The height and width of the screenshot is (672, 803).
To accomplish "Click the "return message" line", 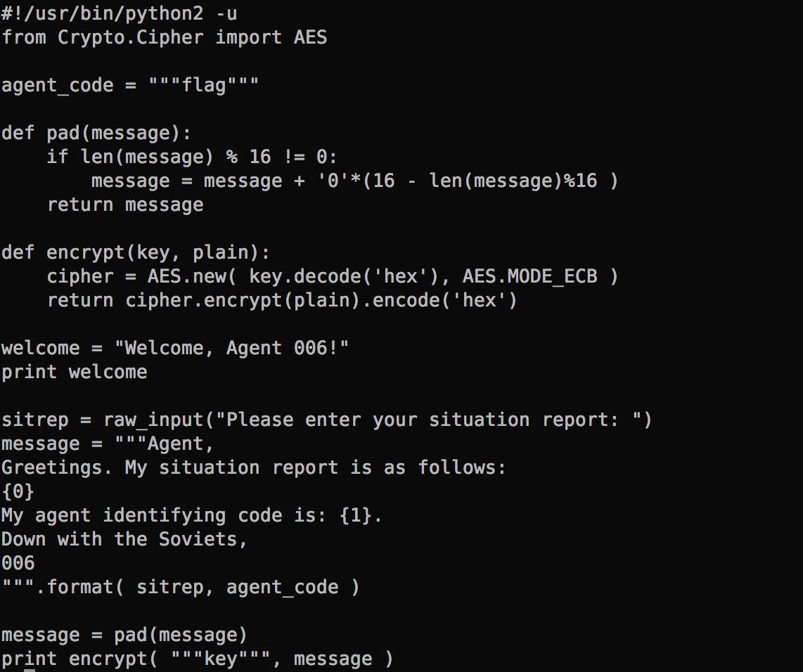I will coord(125,205).
